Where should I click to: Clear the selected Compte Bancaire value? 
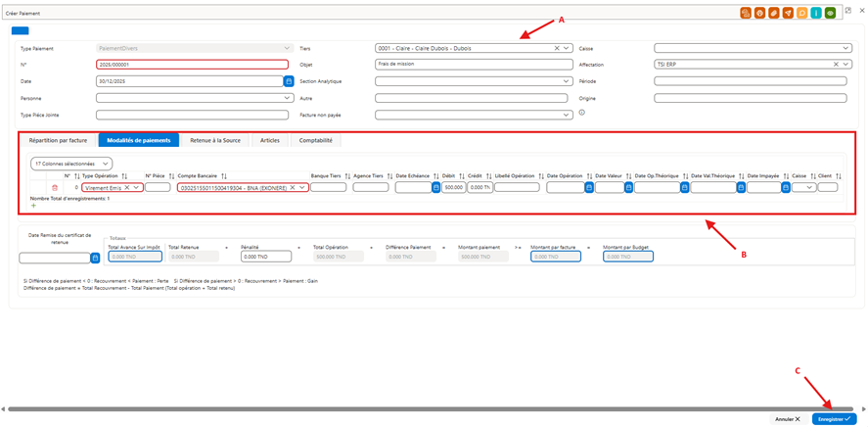tap(293, 188)
